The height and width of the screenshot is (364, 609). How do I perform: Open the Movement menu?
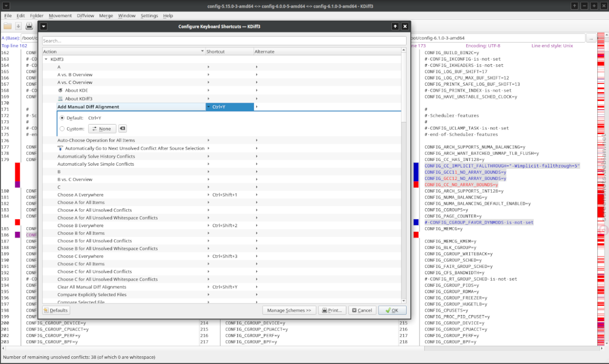(x=60, y=16)
